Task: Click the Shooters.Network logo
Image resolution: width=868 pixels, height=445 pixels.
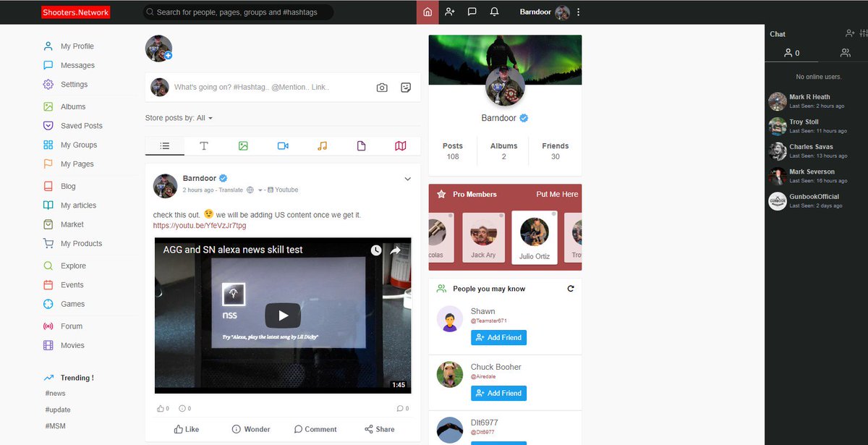Action: 75,12
